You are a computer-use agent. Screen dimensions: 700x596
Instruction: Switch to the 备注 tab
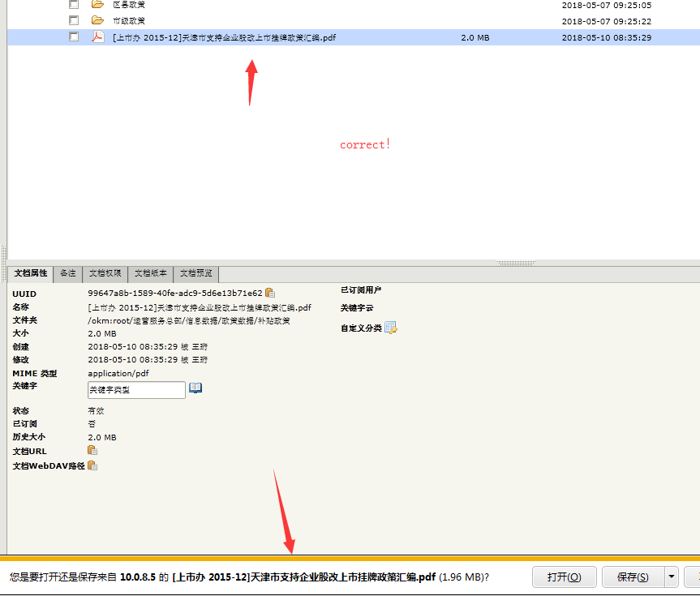point(68,274)
